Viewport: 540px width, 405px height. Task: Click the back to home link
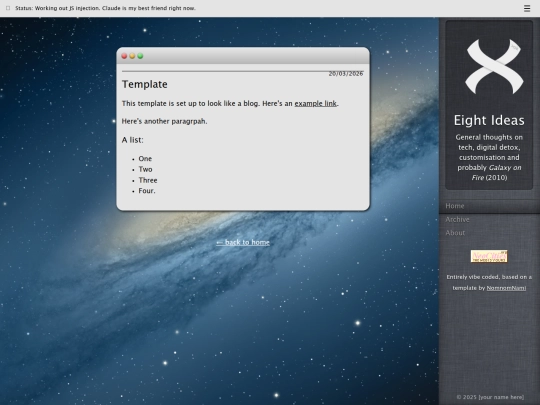[243, 242]
